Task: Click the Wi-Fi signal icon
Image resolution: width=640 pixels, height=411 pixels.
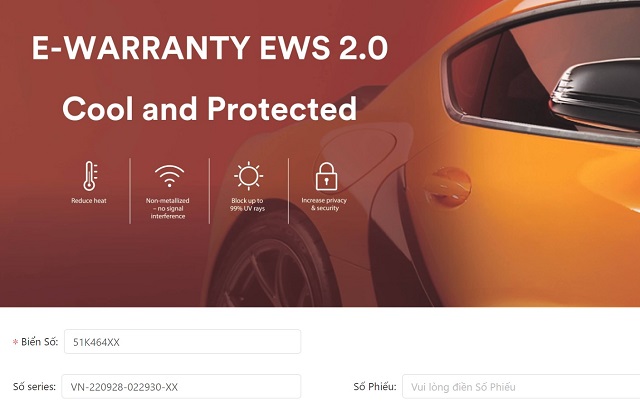Action: [x=169, y=176]
